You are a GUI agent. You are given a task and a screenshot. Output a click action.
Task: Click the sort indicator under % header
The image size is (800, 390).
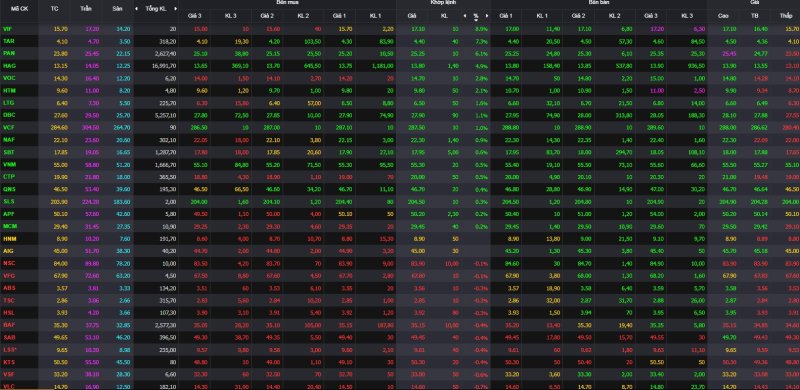pos(476,20)
